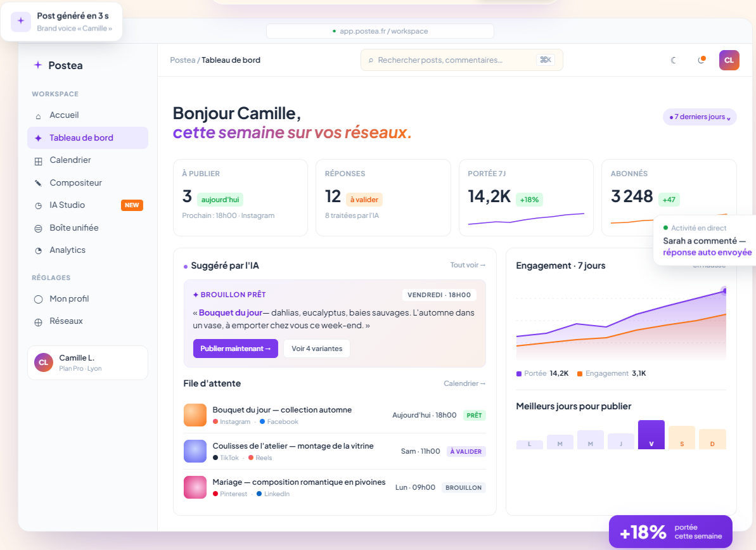Open the 7 derniers jours dropdown
Viewport: 756px width, 550px height.
700,117
